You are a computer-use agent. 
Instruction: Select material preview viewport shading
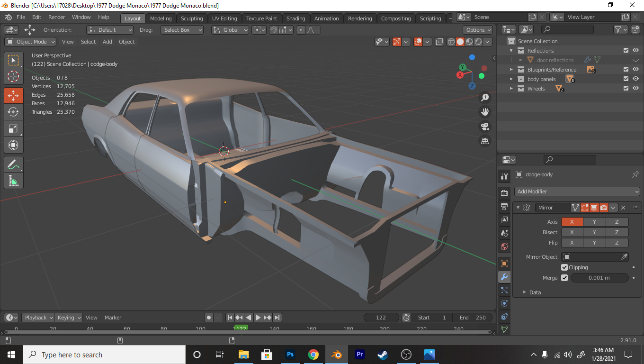(x=469, y=42)
